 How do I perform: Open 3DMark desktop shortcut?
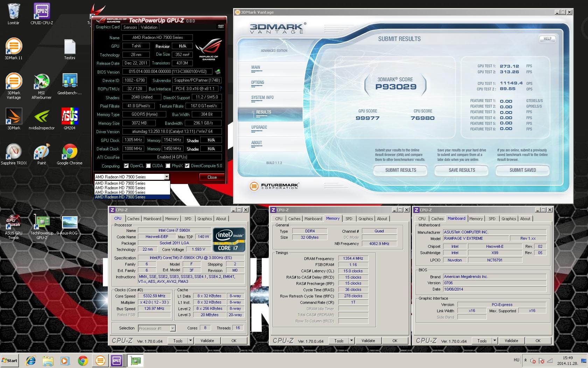[x=13, y=119]
